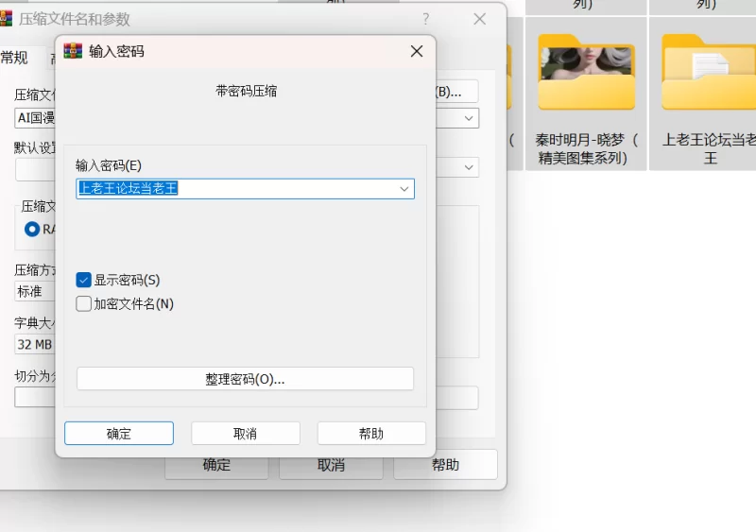Confirm password with 确定 in 输入密码 dialog

pos(119,433)
